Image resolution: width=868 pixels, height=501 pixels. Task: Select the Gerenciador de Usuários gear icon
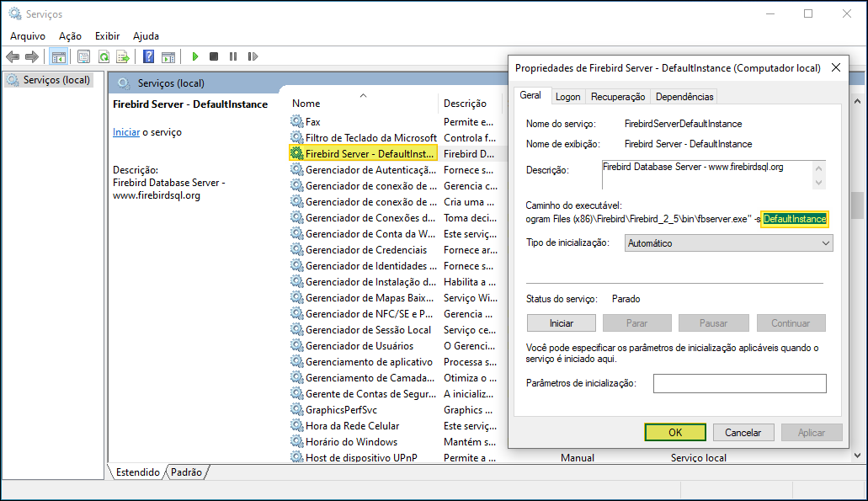[x=297, y=345]
